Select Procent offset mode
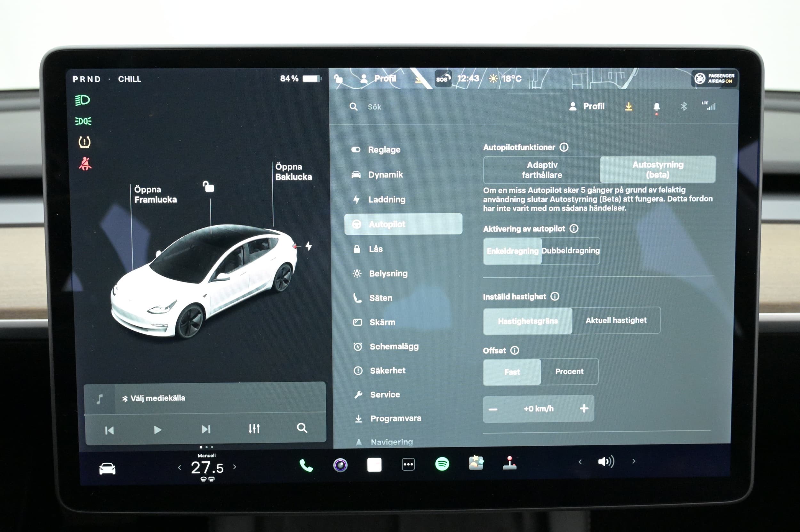This screenshot has height=532, width=800. point(569,371)
